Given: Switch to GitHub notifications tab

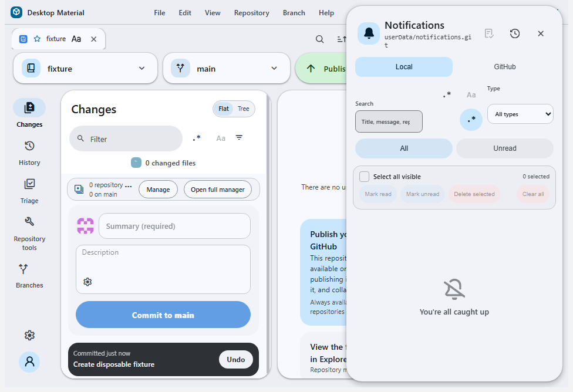Looking at the screenshot, I should tap(505, 67).
